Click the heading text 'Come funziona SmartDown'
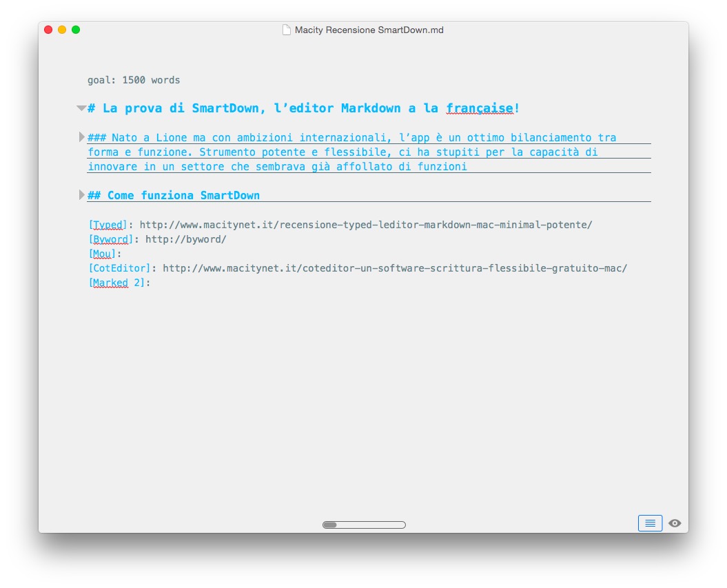 coord(183,195)
